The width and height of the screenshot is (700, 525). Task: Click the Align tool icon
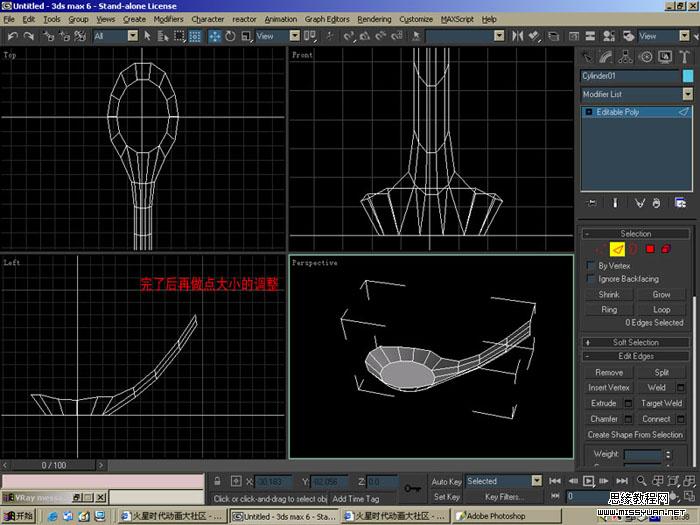(534, 36)
